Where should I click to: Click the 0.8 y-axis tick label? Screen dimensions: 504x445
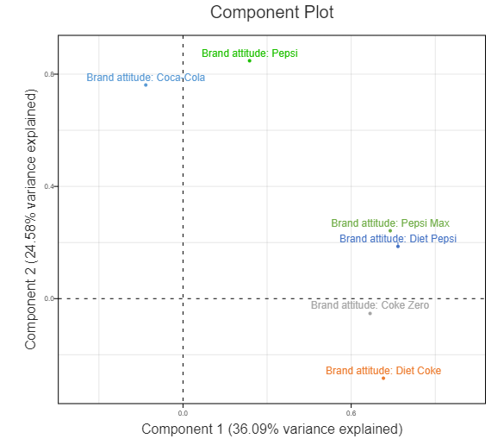[49, 74]
